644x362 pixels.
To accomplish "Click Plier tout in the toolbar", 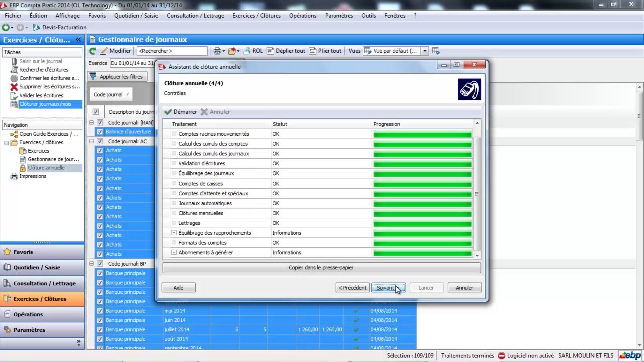I will (x=326, y=51).
